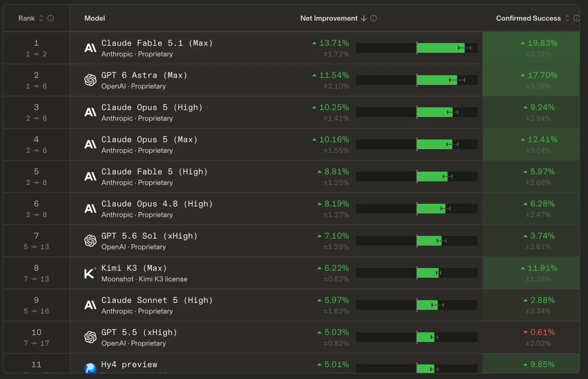Click green up arrow beside 11.91%

pyautogui.click(x=523, y=268)
